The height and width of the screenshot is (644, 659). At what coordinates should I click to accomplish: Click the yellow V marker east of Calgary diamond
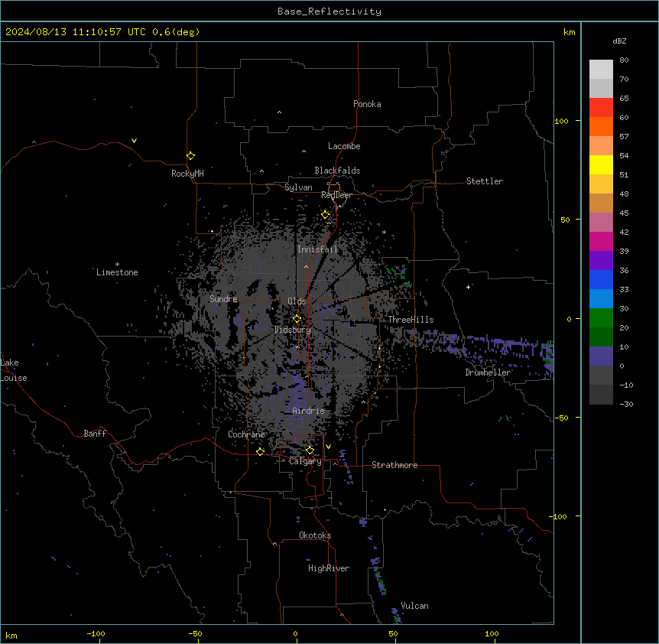pos(328,447)
